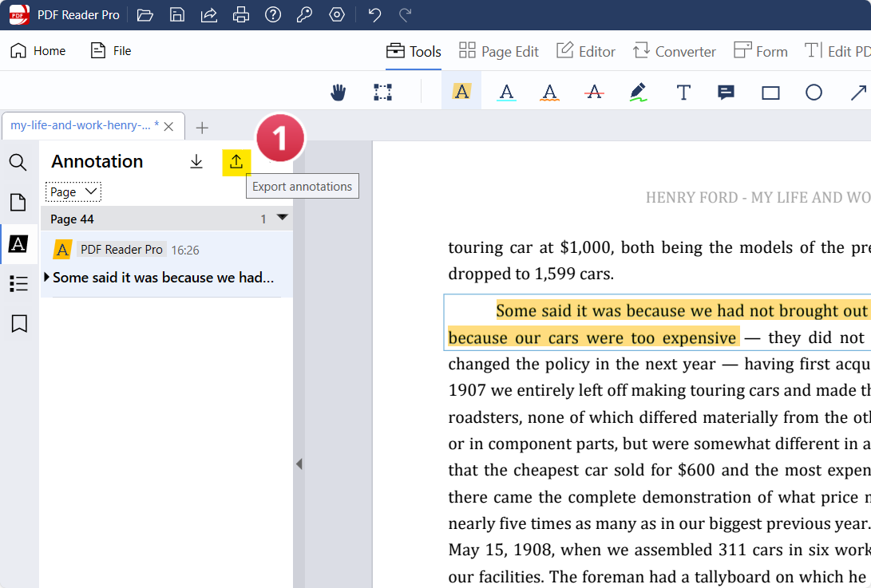Select the Text box tool
The height and width of the screenshot is (588, 871).
click(x=683, y=93)
